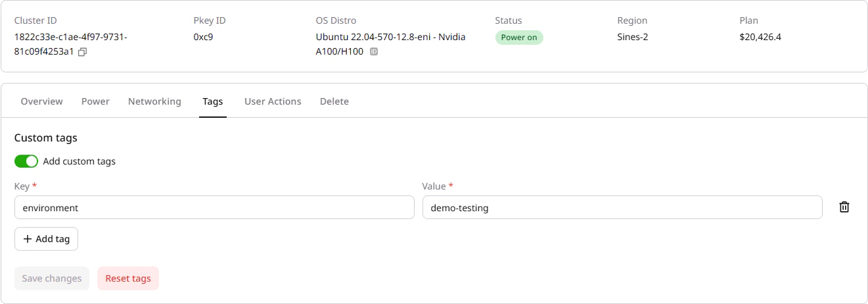
Task: Delete the environment tag with the trash icon
Action: tap(844, 207)
